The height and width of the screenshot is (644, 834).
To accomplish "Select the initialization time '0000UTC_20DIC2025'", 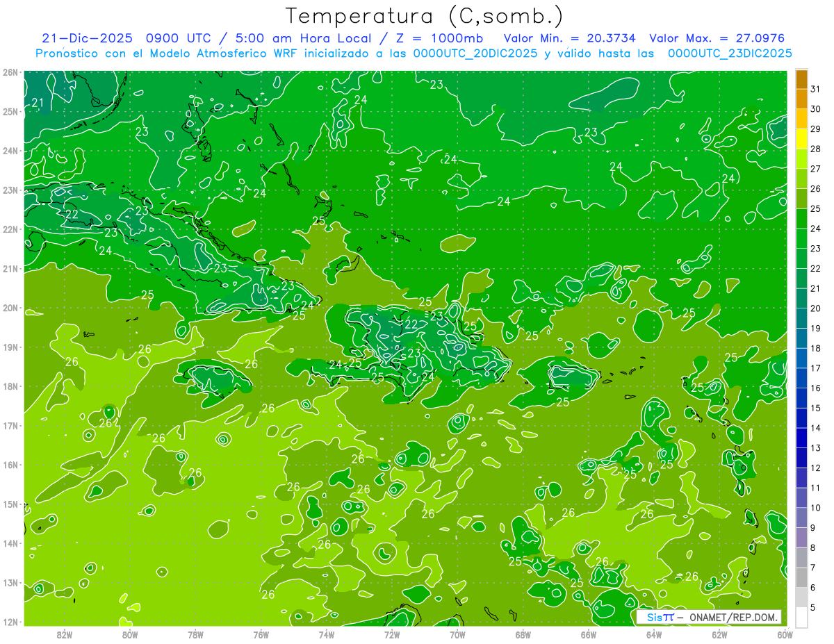I will [475, 53].
